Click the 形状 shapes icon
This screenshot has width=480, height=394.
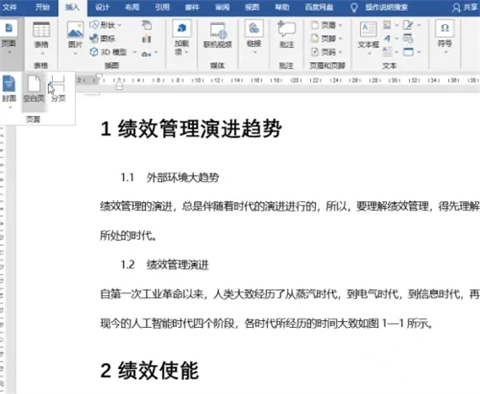(95, 25)
